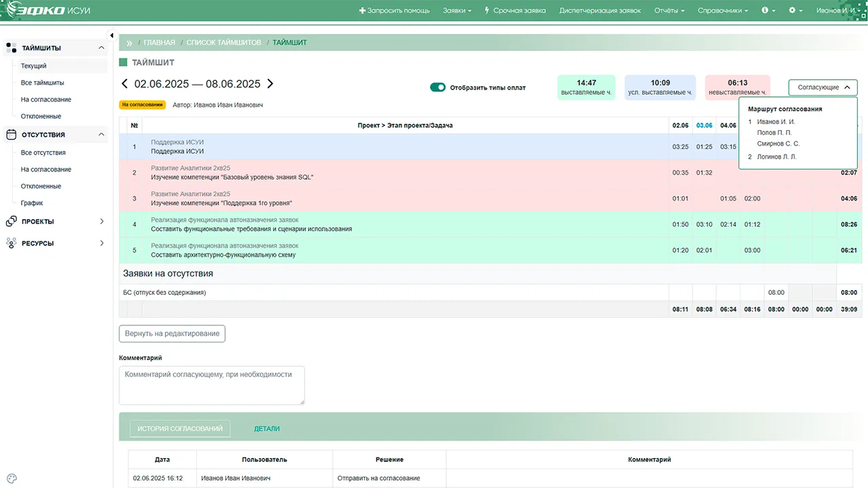Click the Таймшиты section squares icon
Screen dimensions: 868x488
click(x=11, y=48)
